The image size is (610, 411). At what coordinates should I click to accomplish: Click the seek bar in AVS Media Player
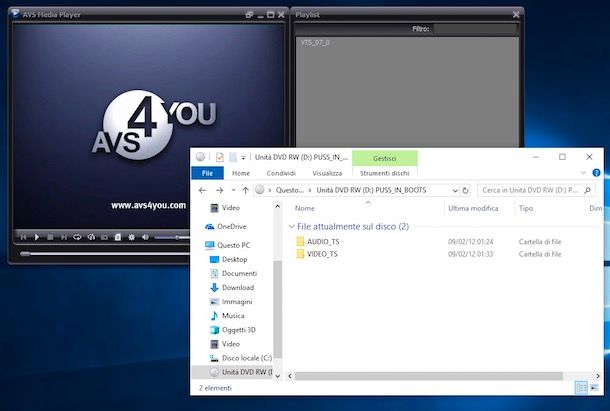tap(105, 254)
